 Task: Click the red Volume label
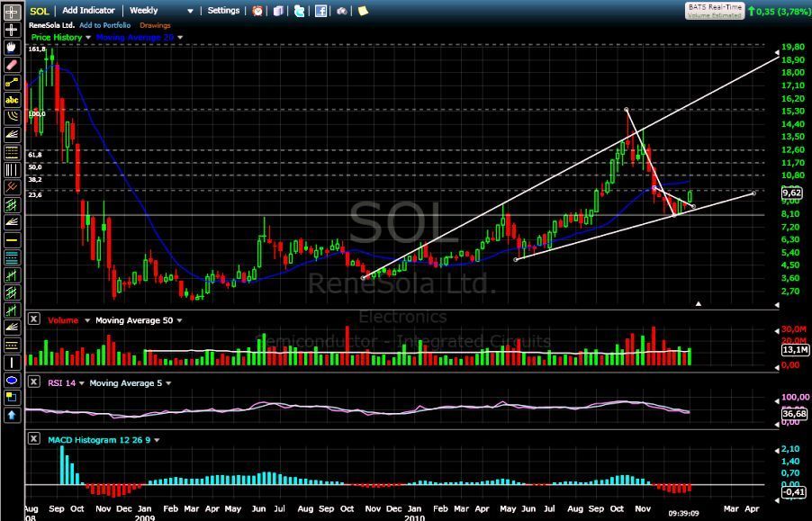[x=63, y=320]
